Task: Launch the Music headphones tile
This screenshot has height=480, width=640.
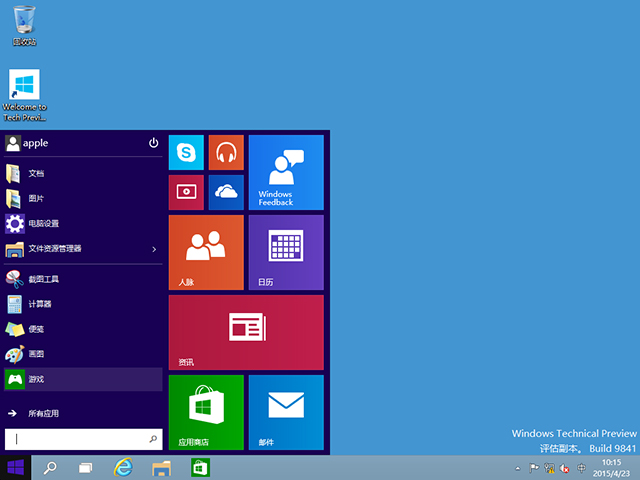Action: pos(226,153)
